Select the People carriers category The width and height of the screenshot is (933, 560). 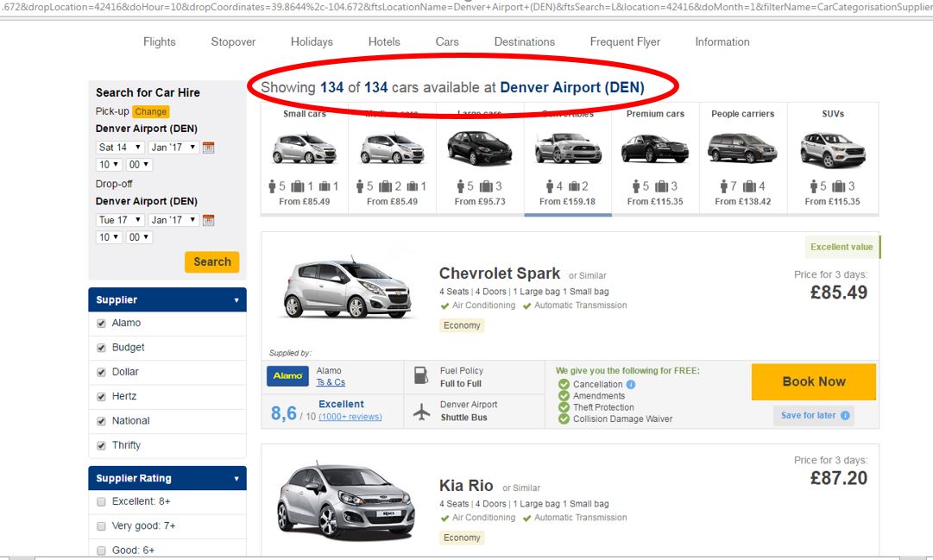pyautogui.click(x=742, y=158)
